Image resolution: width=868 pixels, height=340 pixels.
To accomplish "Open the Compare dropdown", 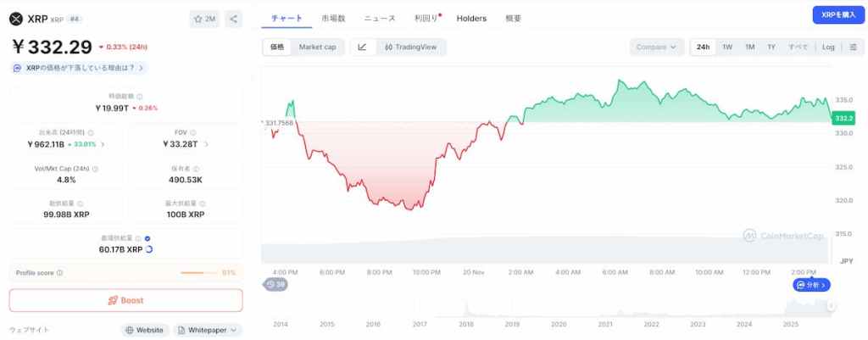I will tap(657, 47).
